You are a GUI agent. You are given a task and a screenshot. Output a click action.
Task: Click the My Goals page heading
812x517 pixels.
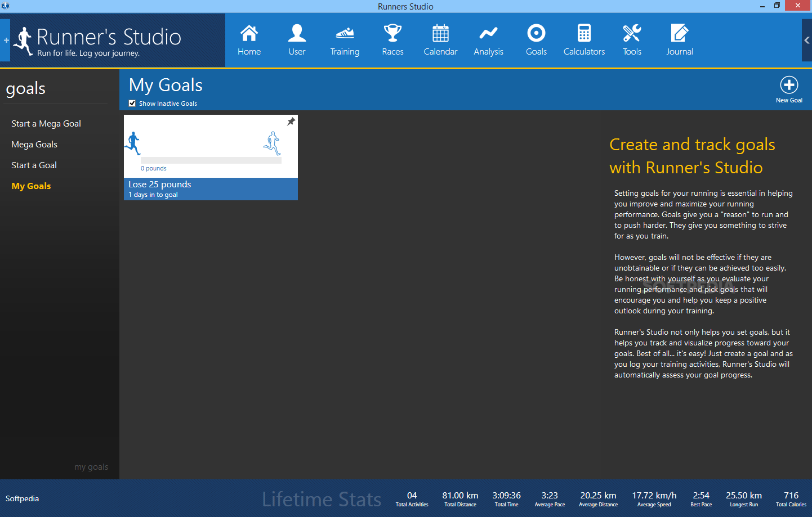(x=166, y=86)
